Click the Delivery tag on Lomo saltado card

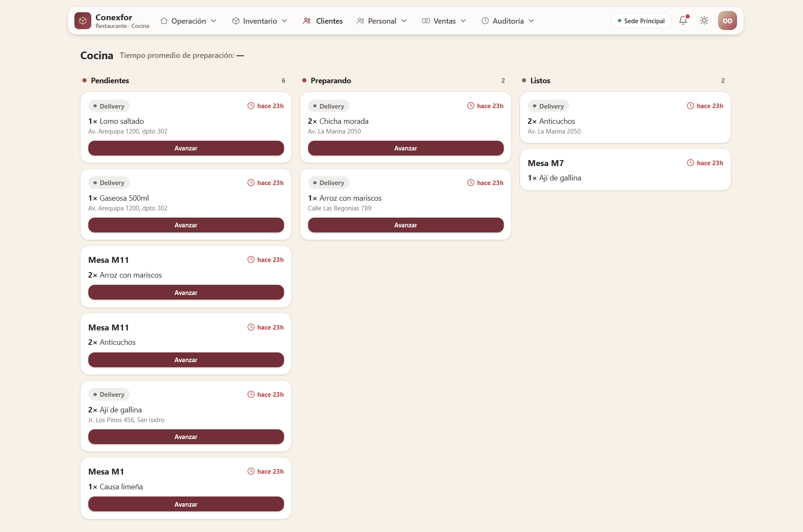(109, 106)
